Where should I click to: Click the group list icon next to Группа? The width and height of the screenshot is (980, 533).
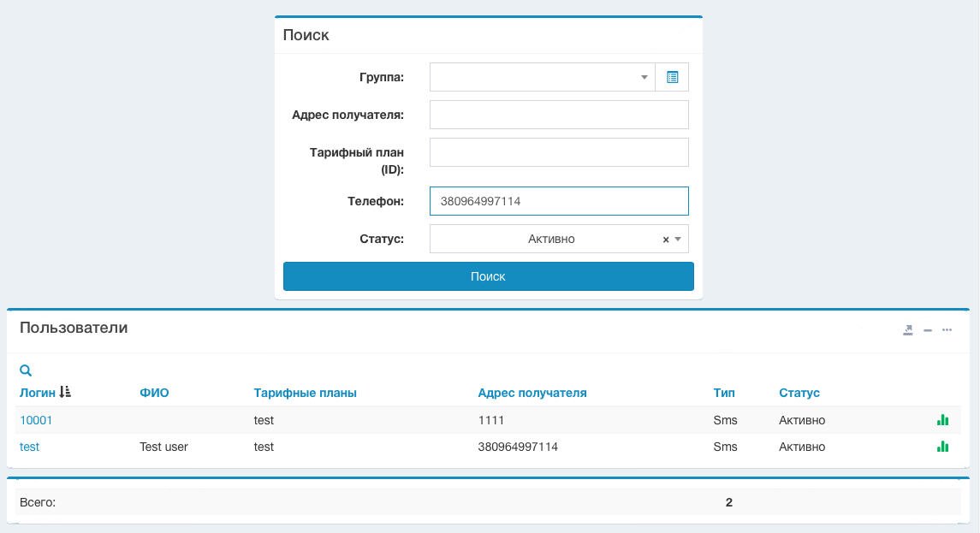point(672,77)
